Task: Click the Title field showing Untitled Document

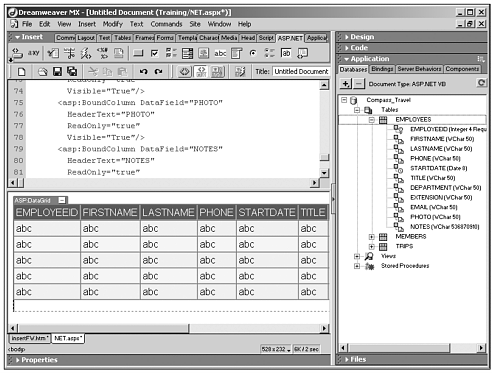Action: pos(301,71)
